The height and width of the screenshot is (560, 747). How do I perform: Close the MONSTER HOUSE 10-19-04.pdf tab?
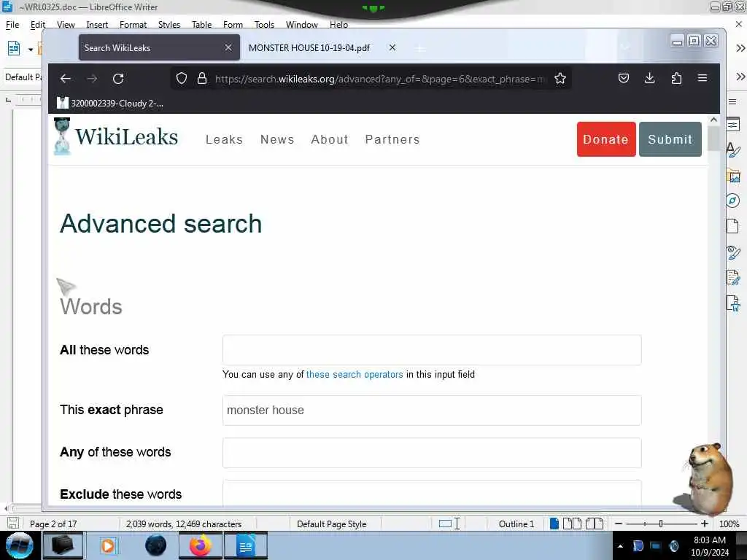pos(392,47)
